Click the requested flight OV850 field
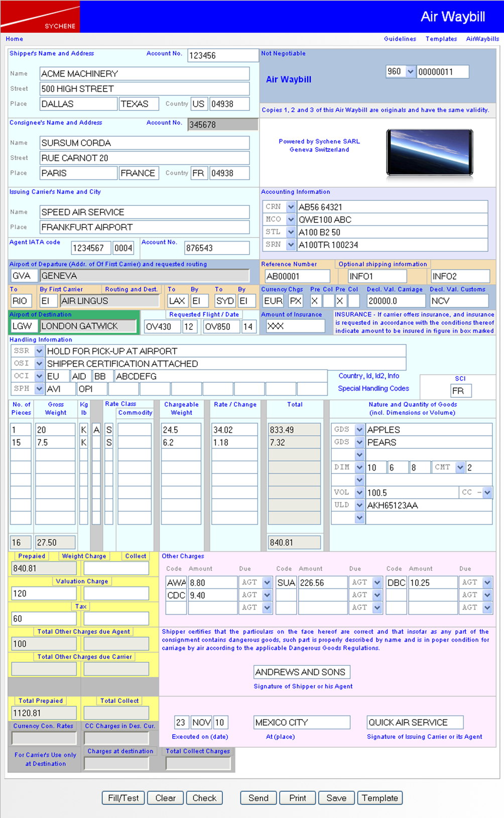Viewport: 504px width, 818px height. (221, 326)
